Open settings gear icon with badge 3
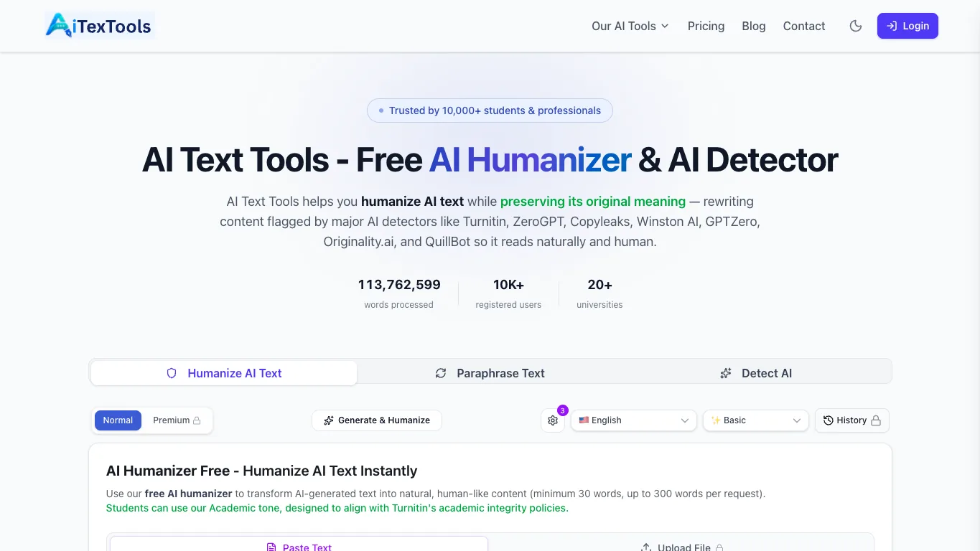980x551 pixels. point(553,420)
